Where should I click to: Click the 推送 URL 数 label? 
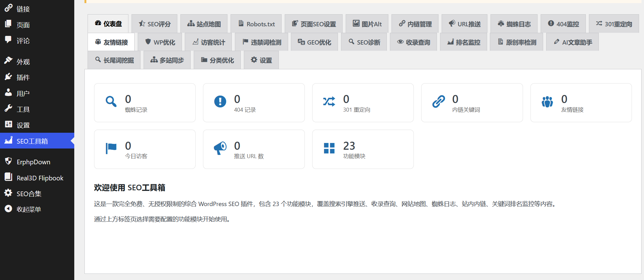[249, 156]
